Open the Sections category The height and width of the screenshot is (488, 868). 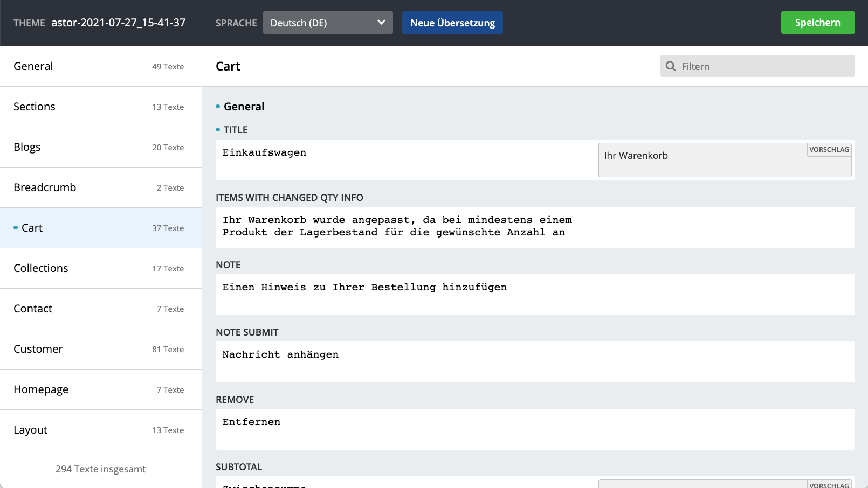(101, 107)
